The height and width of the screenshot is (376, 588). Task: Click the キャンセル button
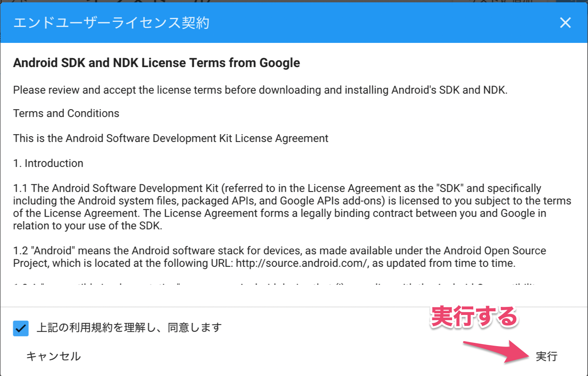53,356
